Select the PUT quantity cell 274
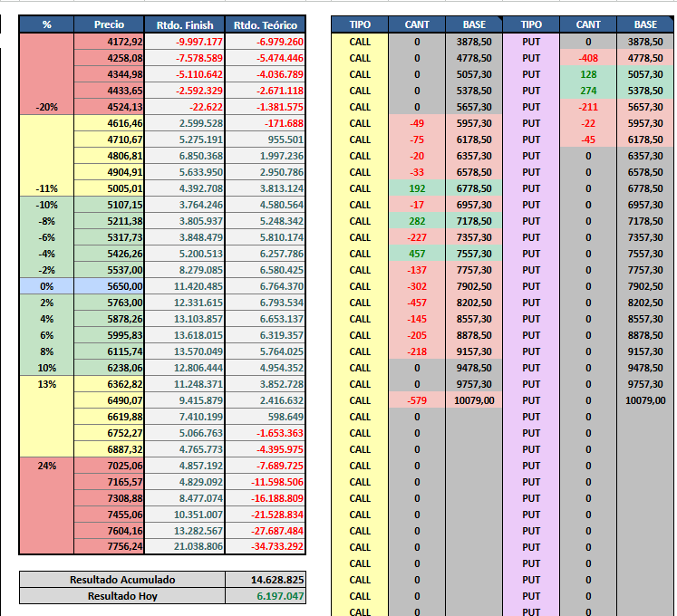Viewport: 677px width, 616px height. (x=588, y=91)
